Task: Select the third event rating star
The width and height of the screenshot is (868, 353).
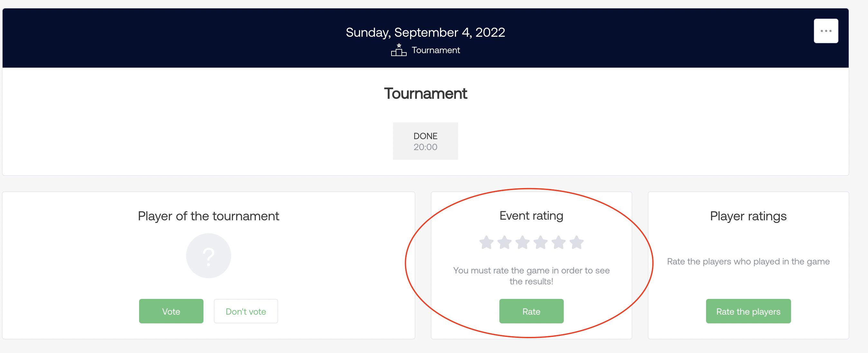Action: tap(523, 243)
